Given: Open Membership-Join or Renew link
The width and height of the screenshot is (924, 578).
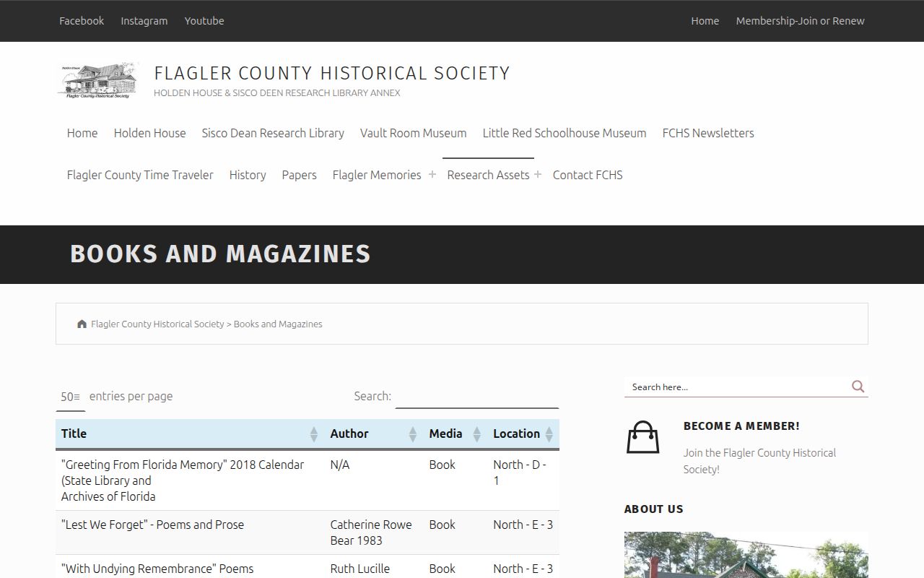Looking at the screenshot, I should point(800,21).
